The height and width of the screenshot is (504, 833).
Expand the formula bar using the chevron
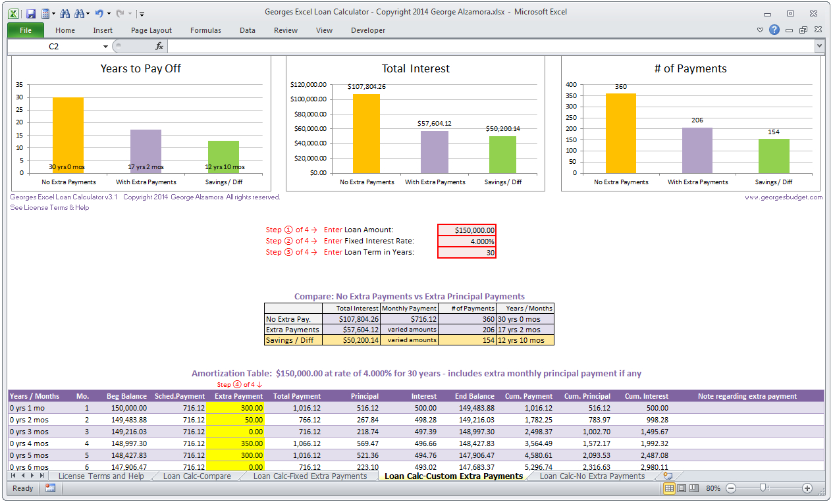(x=819, y=46)
